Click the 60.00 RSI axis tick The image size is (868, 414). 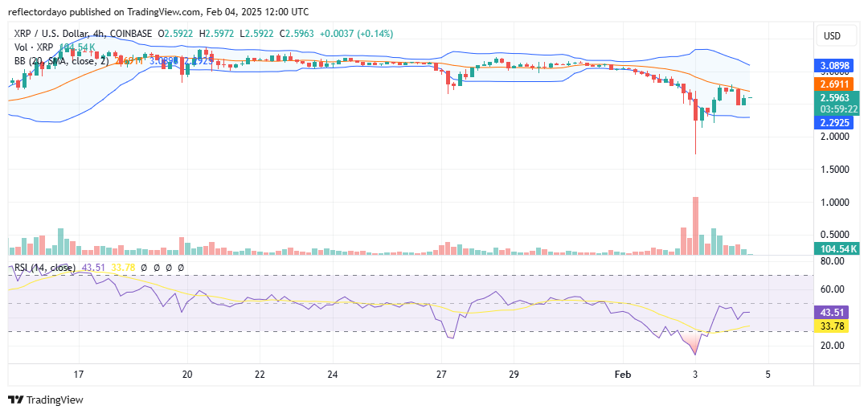click(833, 289)
